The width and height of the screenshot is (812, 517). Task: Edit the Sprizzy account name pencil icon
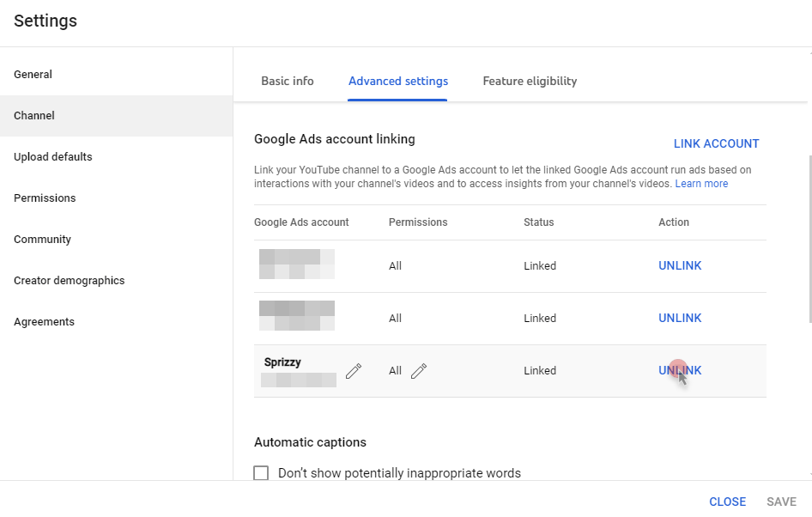(x=354, y=371)
